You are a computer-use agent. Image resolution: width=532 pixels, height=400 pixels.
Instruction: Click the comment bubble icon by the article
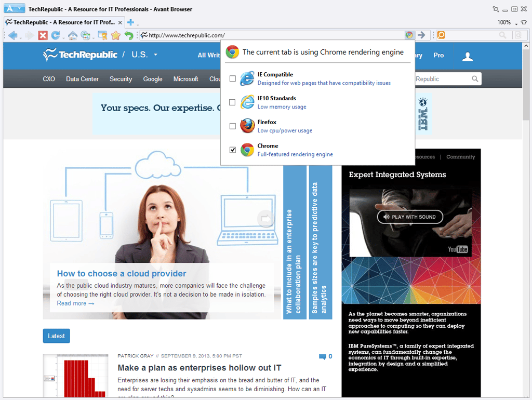pos(322,356)
